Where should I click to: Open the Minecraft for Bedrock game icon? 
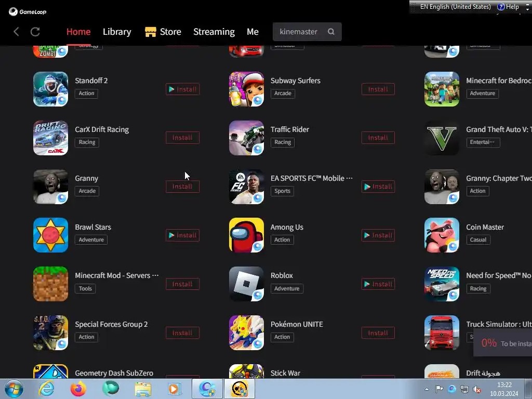[x=442, y=89]
